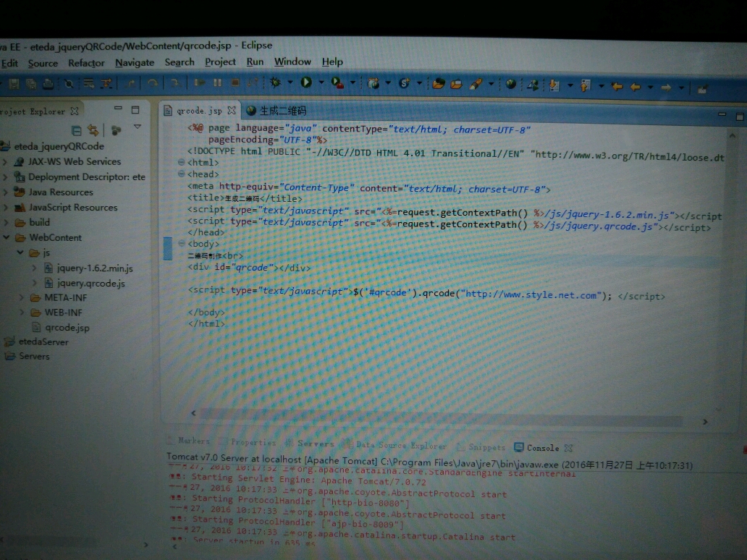Expand the META-INF folder

(x=22, y=297)
